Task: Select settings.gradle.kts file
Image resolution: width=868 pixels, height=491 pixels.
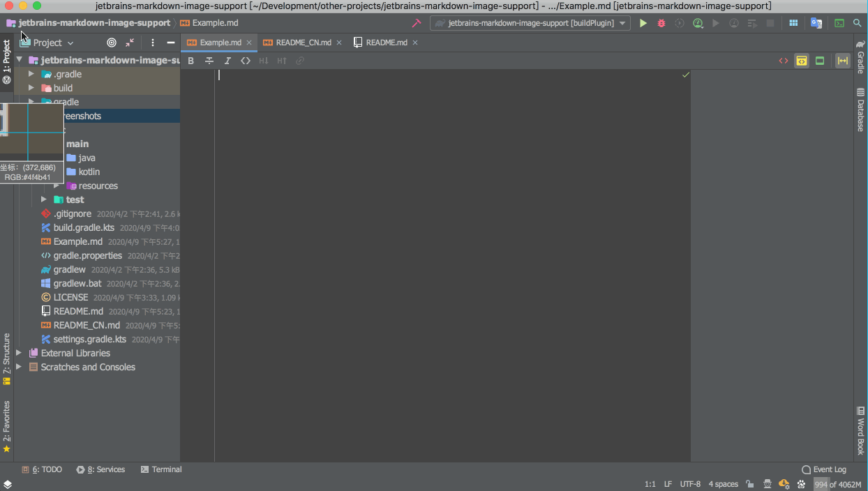Action: click(90, 339)
